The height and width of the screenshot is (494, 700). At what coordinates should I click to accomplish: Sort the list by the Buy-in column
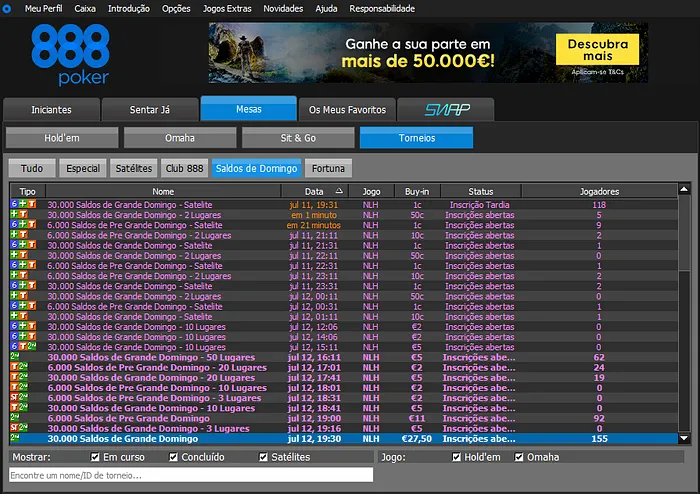coord(417,191)
